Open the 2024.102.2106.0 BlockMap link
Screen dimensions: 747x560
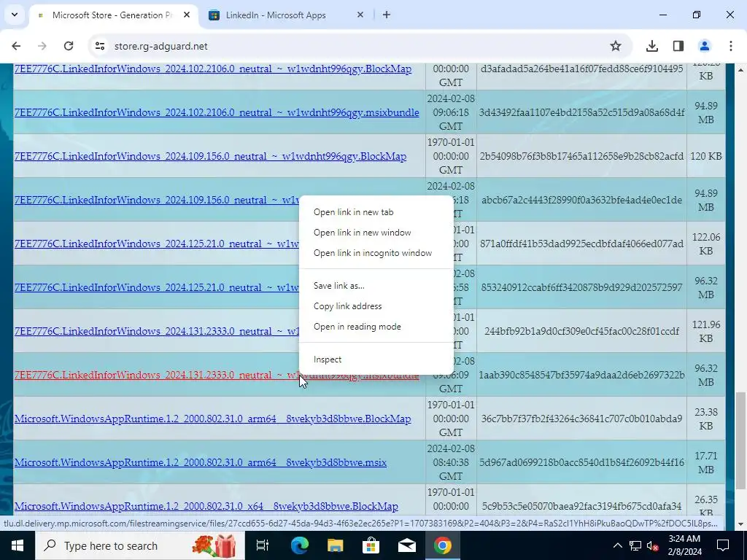click(x=213, y=69)
